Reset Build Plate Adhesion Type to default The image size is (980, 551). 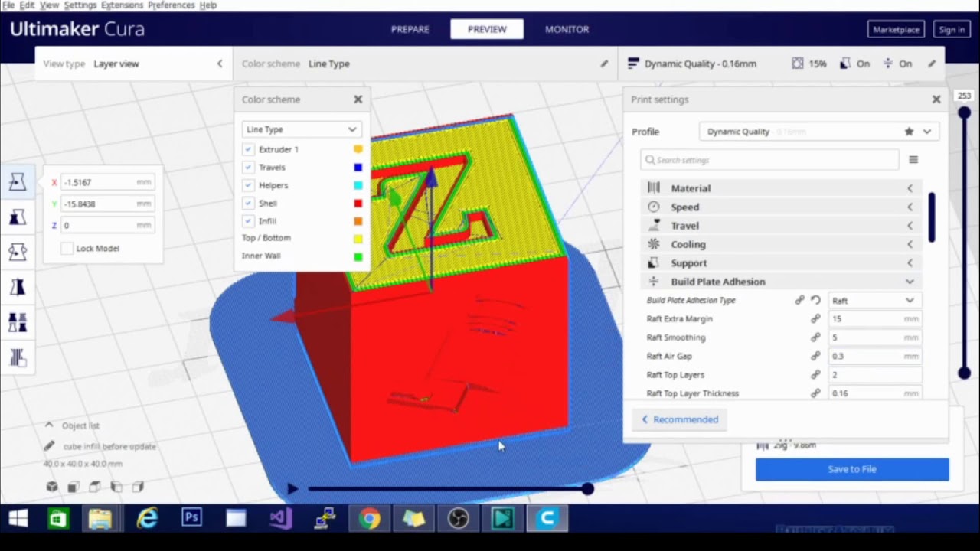815,301
